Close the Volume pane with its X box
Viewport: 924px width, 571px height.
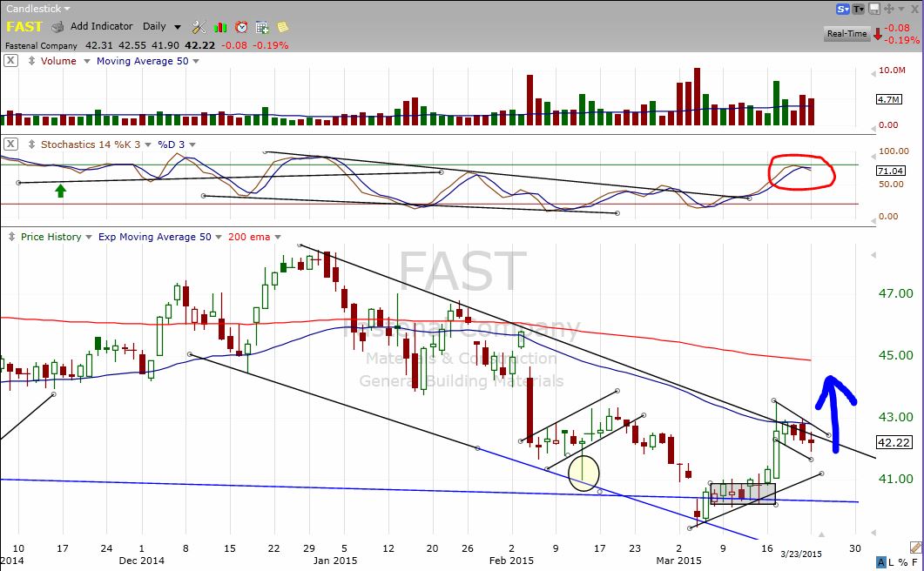(10, 61)
